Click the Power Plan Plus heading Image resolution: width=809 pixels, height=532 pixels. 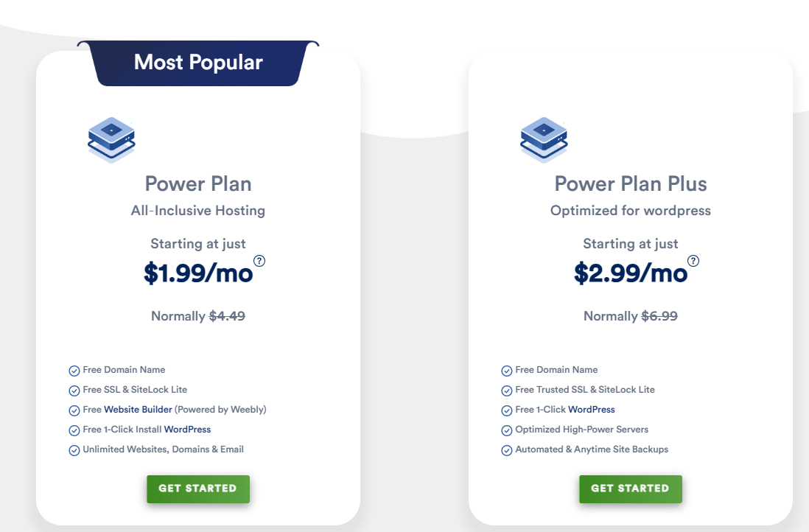(x=630, y=183)
